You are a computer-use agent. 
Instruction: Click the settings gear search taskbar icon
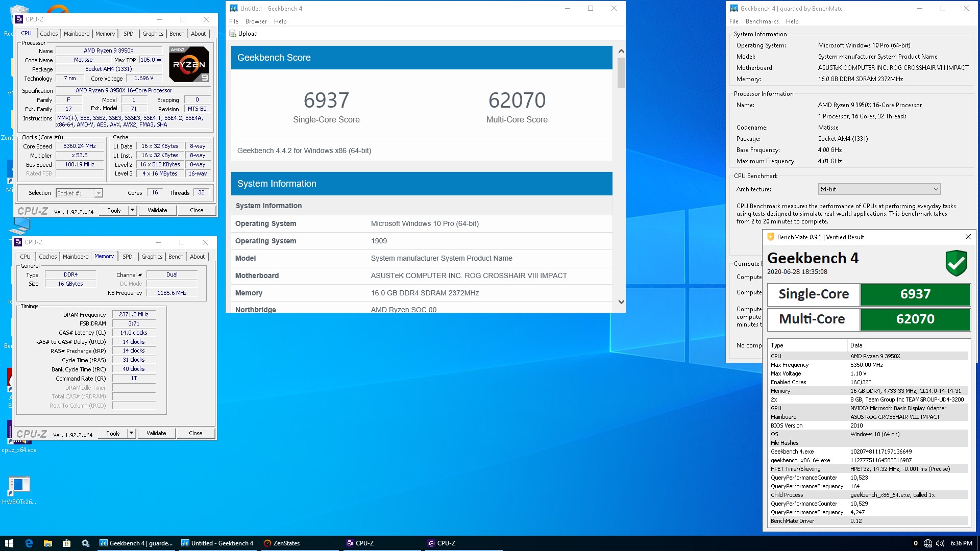[85, 543]
